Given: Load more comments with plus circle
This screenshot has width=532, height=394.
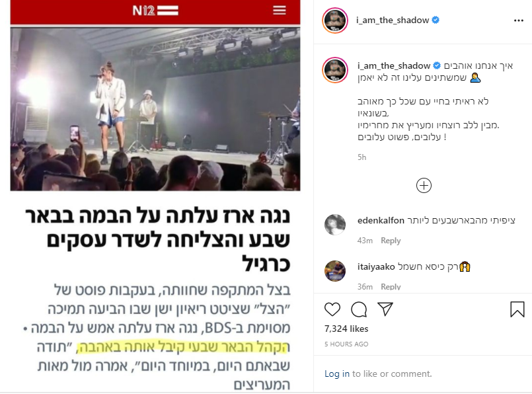Looking at the screenshot, I should click(424, 185).
